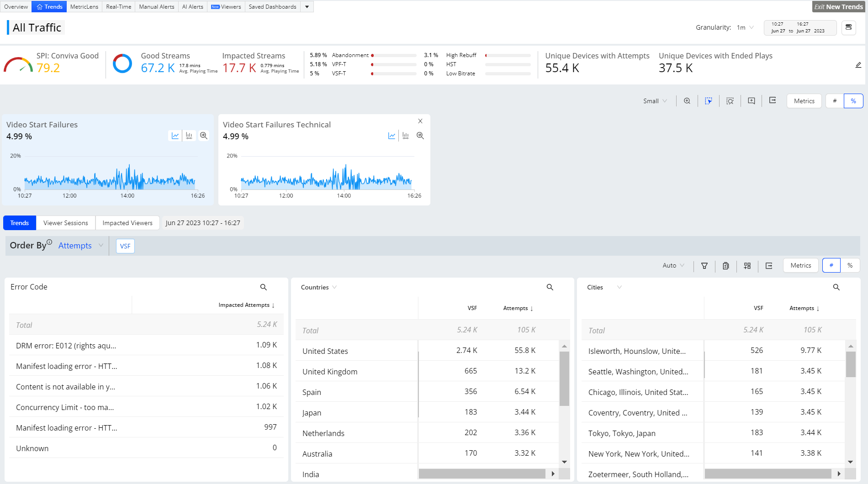Switch Video Start Failures Technical to bar chart
Viewport: 868px width, 484px height.
click(x=406, y=136)
